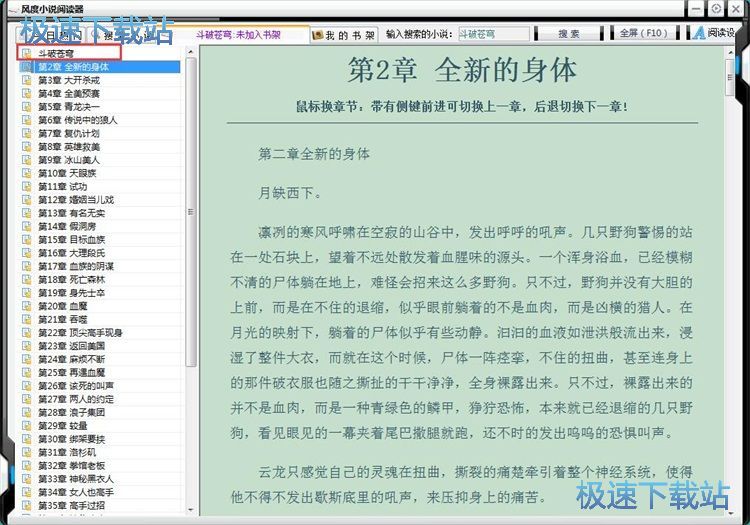Open chapter 第24章 麻烦不断
The width and height of the screenshot is (750, 525).
click(x=71, y=359)
